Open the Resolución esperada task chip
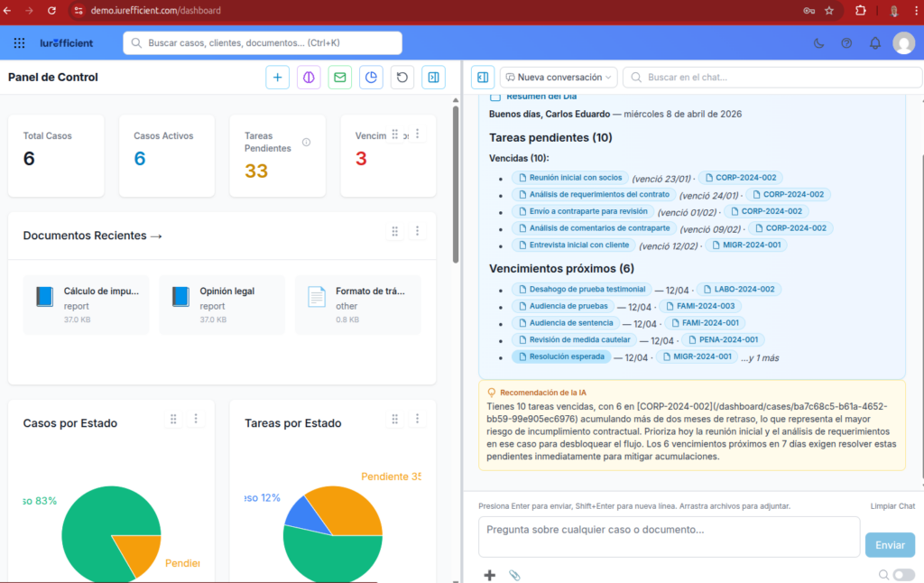924x583 pixels. [561, 356]
